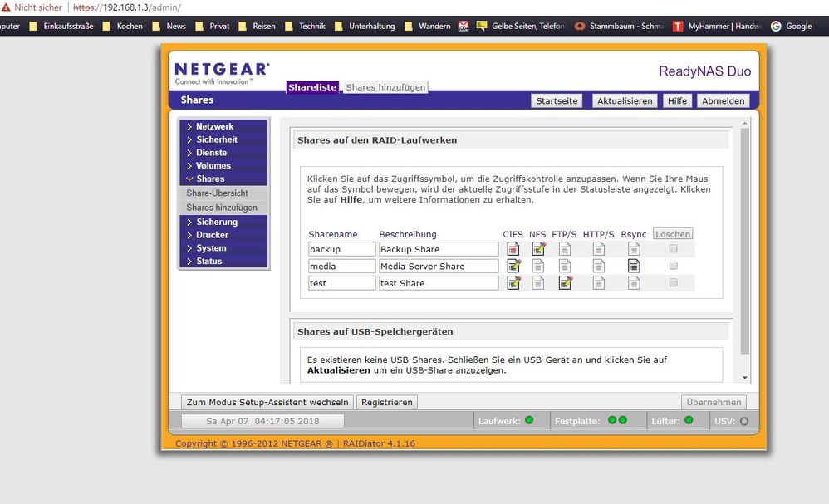Screen dimensions: 829x504
Task: Open FTP/S access icon for backup share
Action: tap(565, 249)
